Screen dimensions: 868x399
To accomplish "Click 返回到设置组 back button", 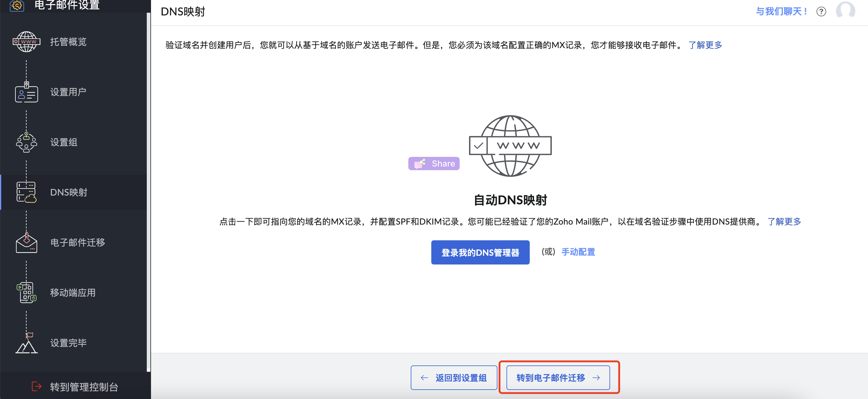I will 454,378.
